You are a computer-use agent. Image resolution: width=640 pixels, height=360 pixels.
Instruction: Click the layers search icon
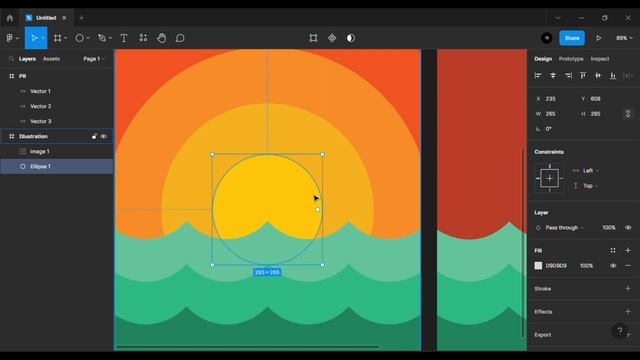tap(11, 59)
